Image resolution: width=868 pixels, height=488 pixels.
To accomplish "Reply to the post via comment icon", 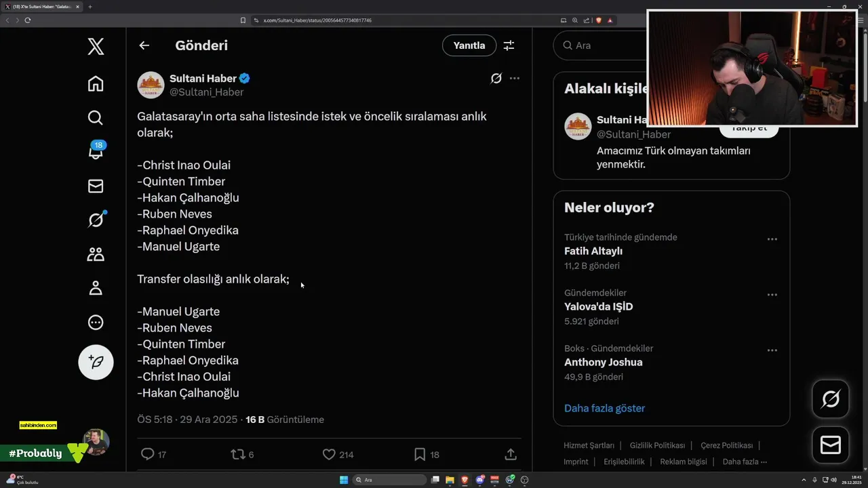I will click(147, 454).
